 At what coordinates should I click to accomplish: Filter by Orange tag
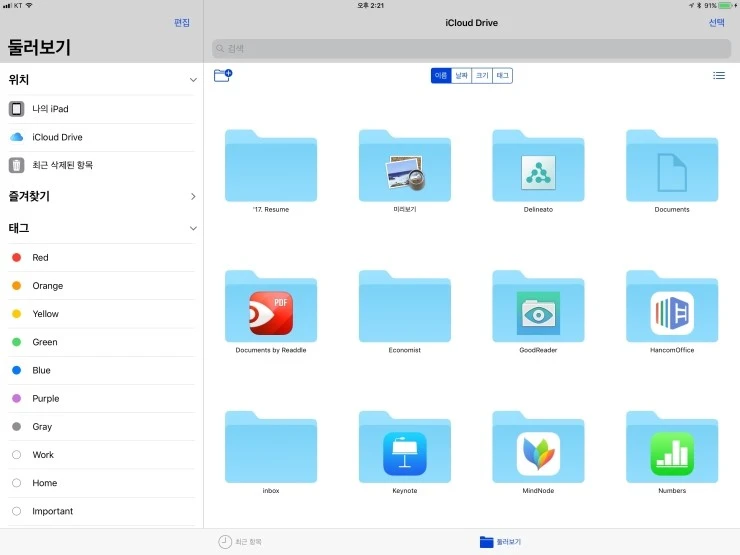coord(101,286)
